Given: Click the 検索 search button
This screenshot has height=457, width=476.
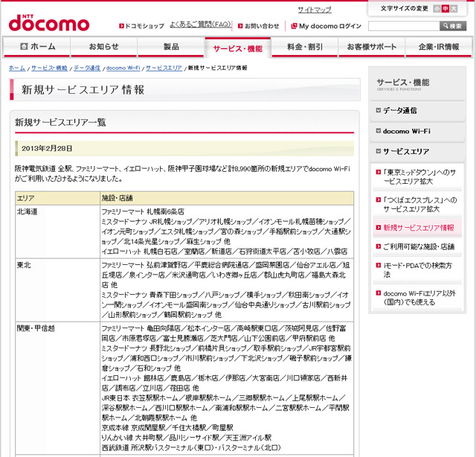Looking at the screenshot, I should click(453, 26).
